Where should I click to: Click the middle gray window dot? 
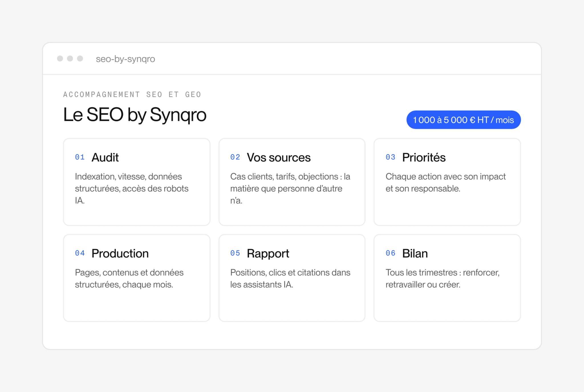click(70, 58)
